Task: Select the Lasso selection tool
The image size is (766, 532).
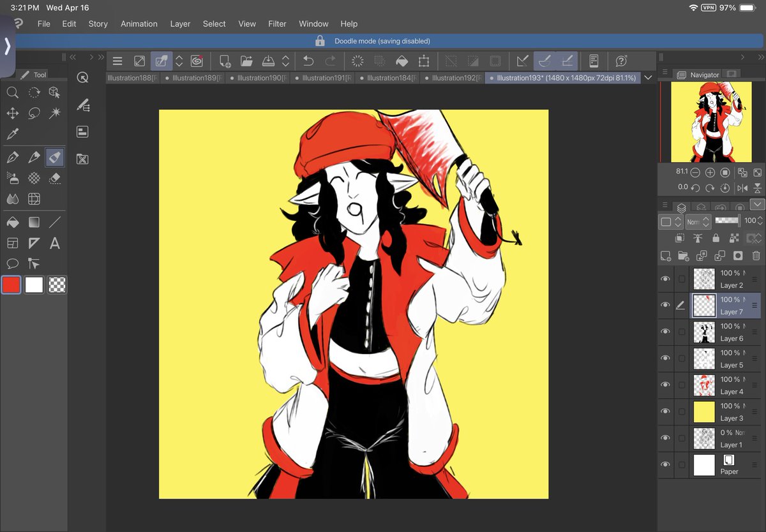Action: [x=34, y=114]
